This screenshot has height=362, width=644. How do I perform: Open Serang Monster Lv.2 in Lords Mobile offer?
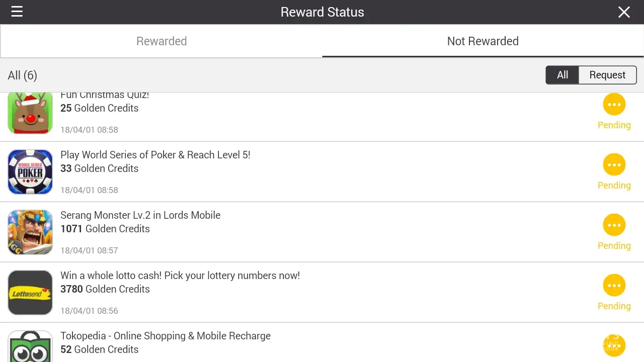pos(140,215)
